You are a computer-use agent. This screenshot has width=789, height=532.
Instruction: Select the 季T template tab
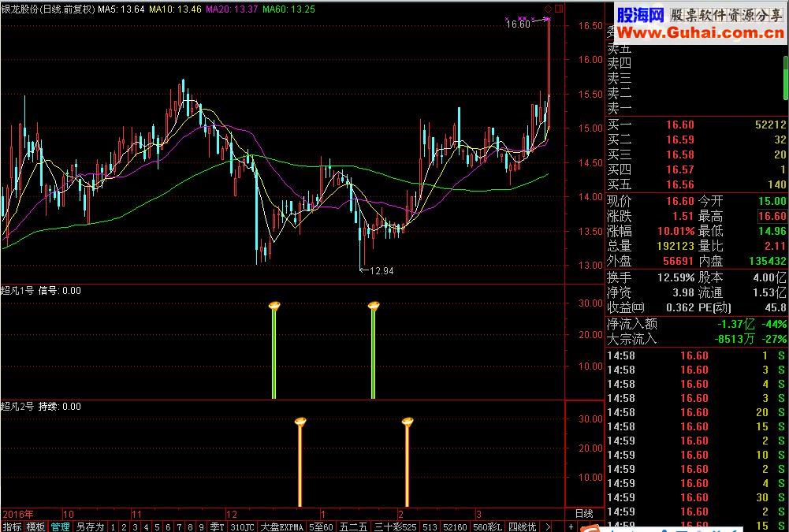click(217, 527)
